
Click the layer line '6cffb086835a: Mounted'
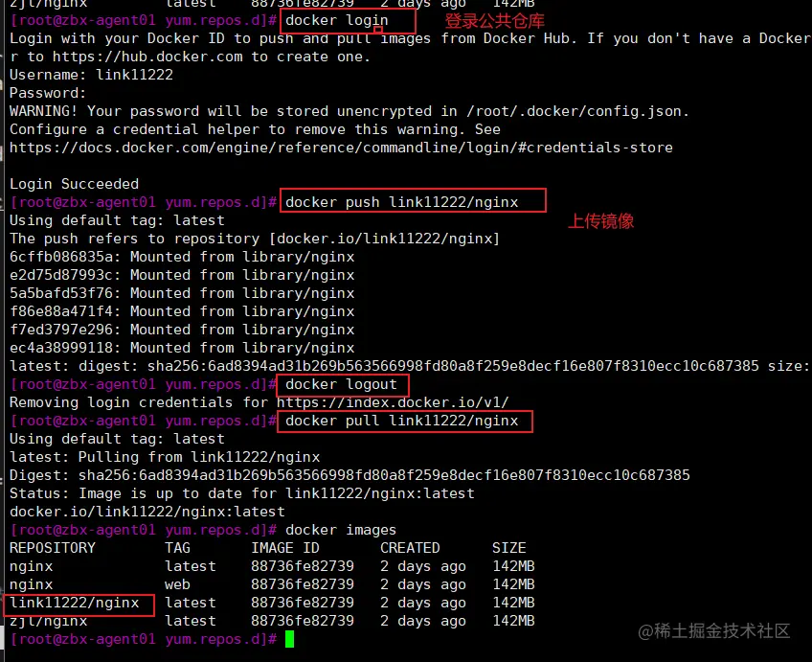pyautogui.click(x=182, y=257)
